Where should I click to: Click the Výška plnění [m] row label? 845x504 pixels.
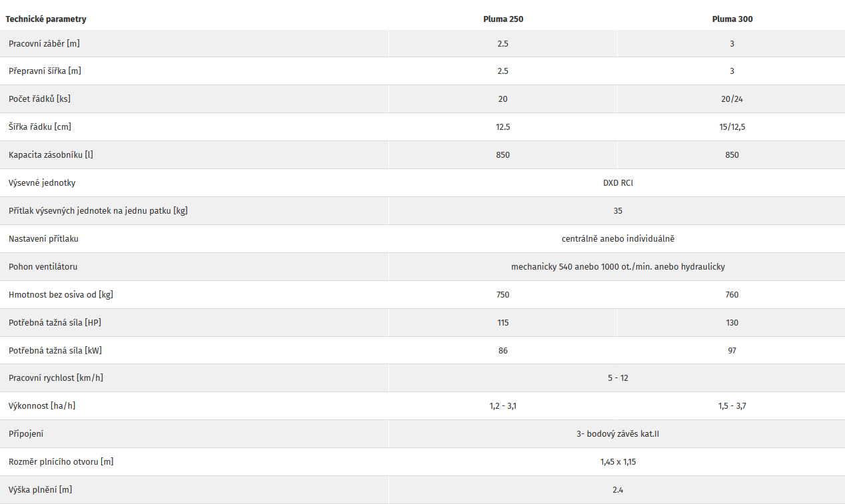tap(40, 489)
